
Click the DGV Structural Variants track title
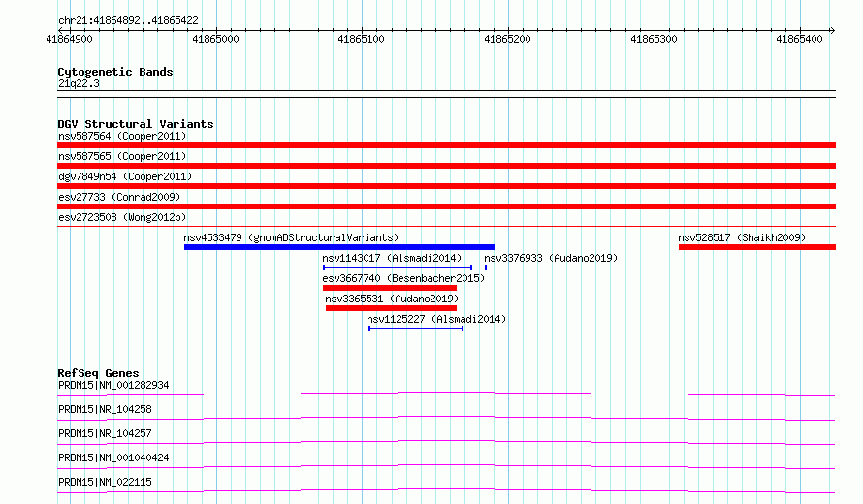pos(136,124)
